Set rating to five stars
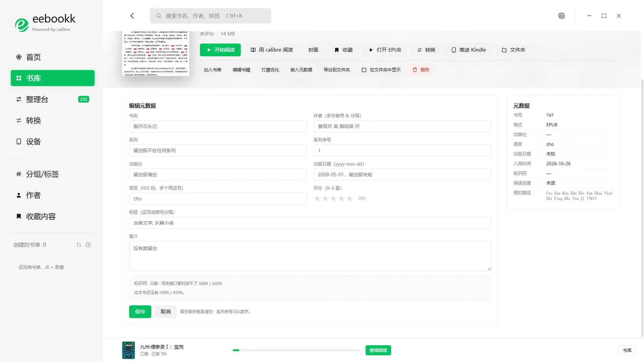This screenshot has height=362, width=644. tap(349, 199)
